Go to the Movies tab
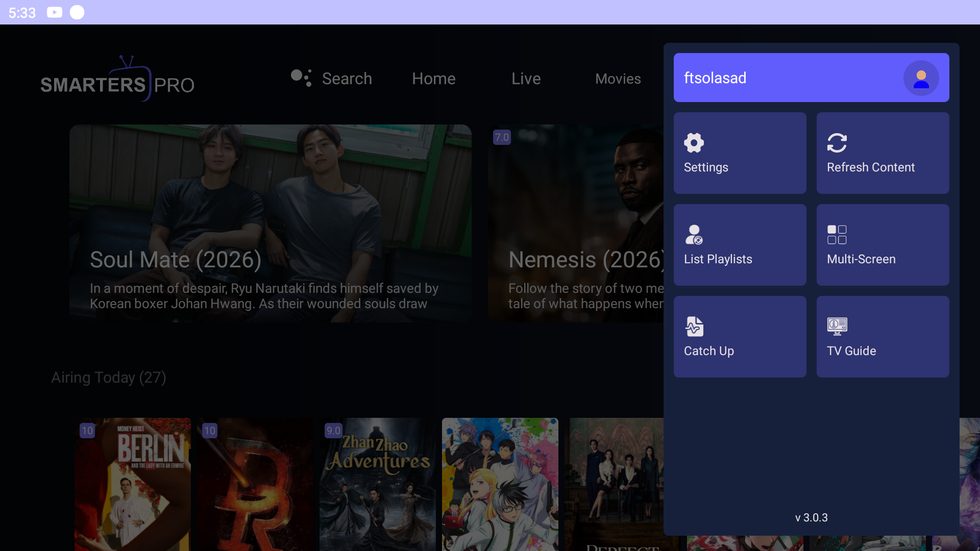 point(618,79)
